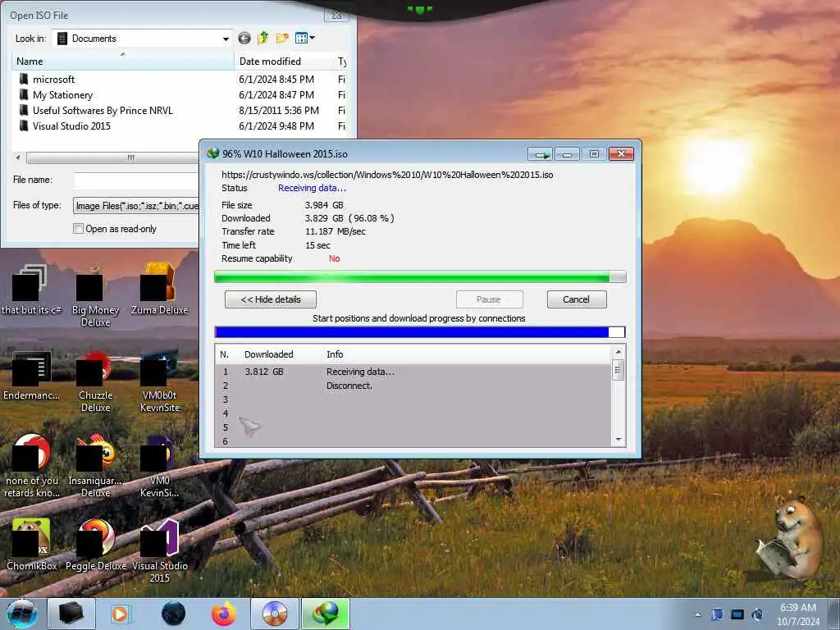840x630 pixels.
Task: Go back in Open ISO File dialog
Action: coord(244,38)
